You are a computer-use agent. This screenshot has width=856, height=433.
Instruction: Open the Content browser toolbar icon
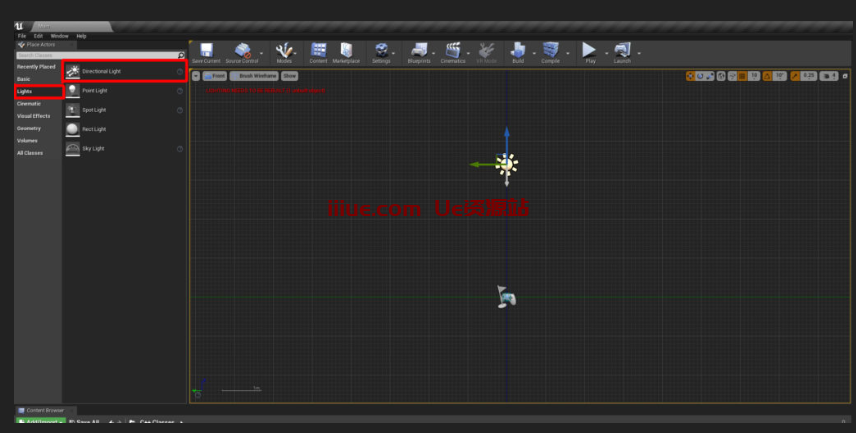coord(318,51)
